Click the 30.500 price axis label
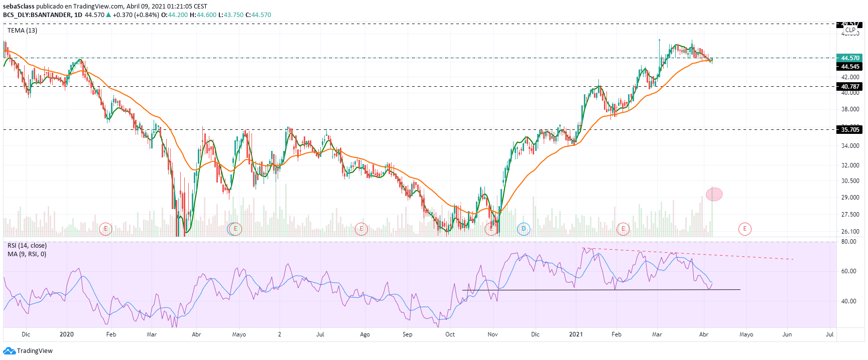This screenshot has width=868, height=360. tap(850, 181)
